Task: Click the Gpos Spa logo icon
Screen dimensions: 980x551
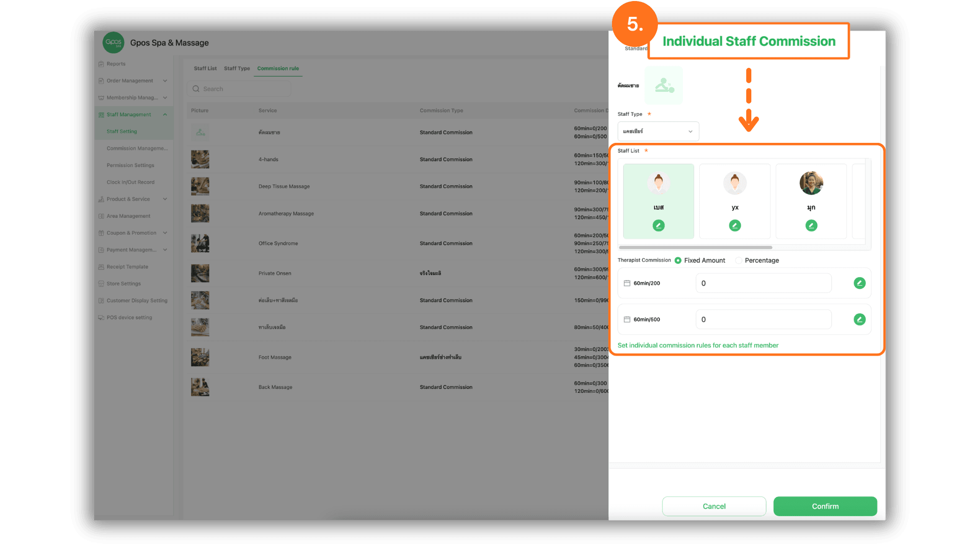Action: (113, 42)
